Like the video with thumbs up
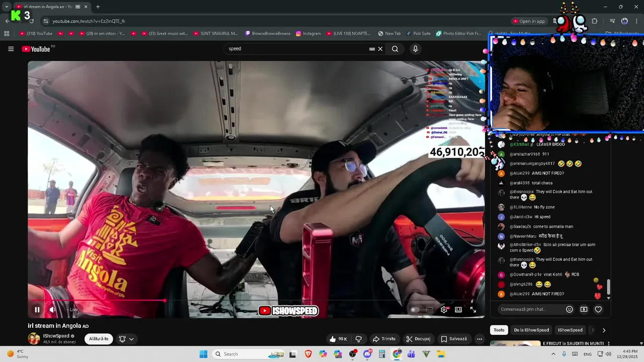The image size is (644, 362). click(338, 339)
